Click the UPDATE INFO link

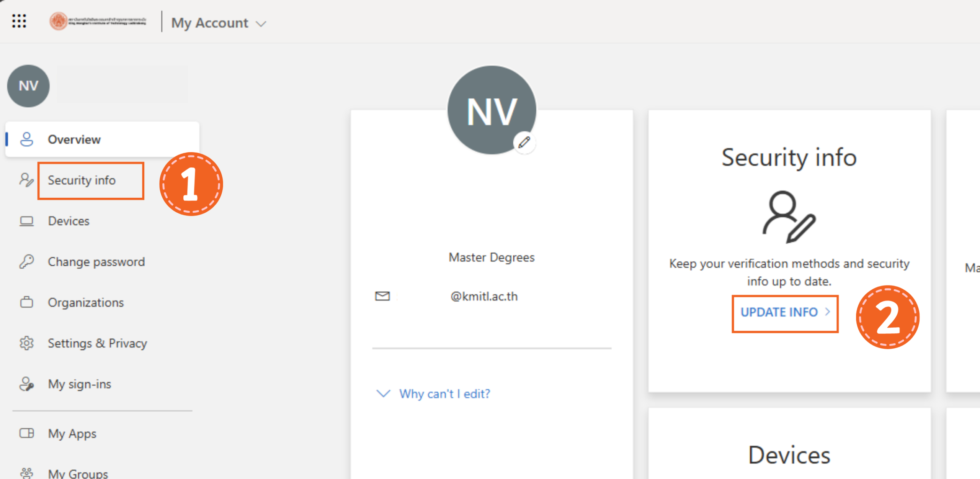779,312
